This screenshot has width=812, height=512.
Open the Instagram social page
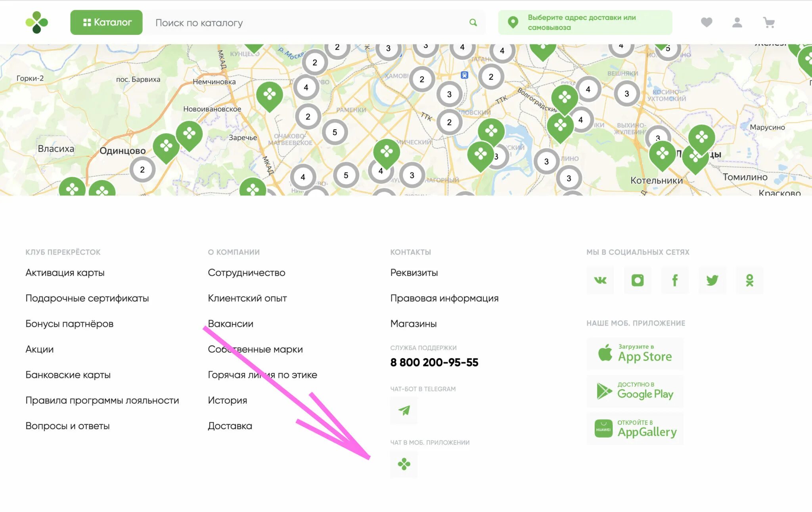pyautogui.click(x=637, y=280)
